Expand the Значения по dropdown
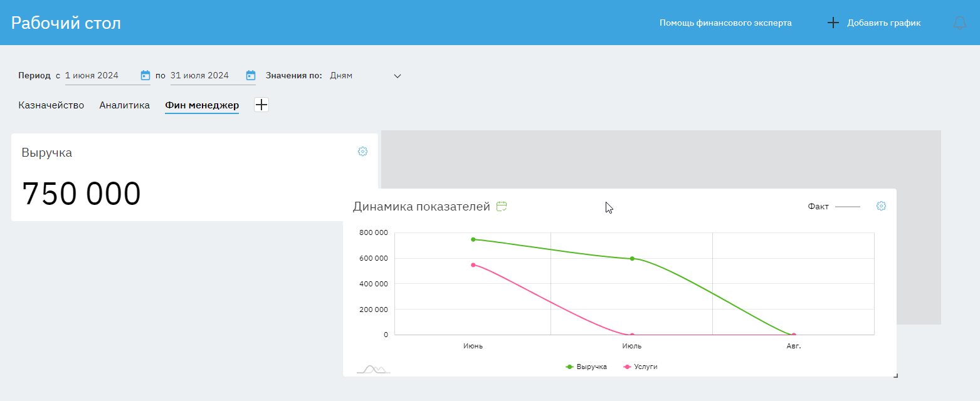Screen dimensions: 980x401 364,76
